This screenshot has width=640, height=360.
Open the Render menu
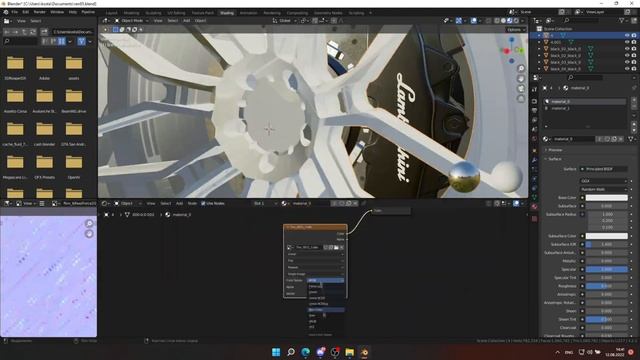point(40,12)
